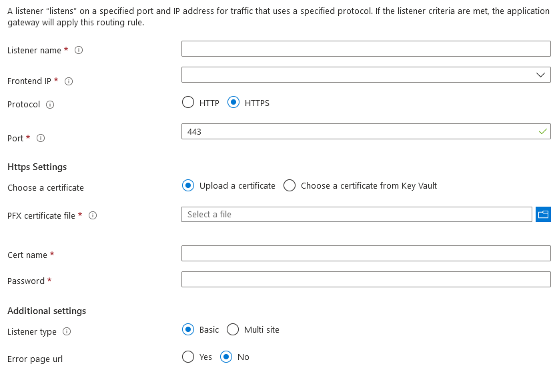This screenshot has height=392, width=559.
Task: Click the blue folder browse icon
Action: (543, 214)
